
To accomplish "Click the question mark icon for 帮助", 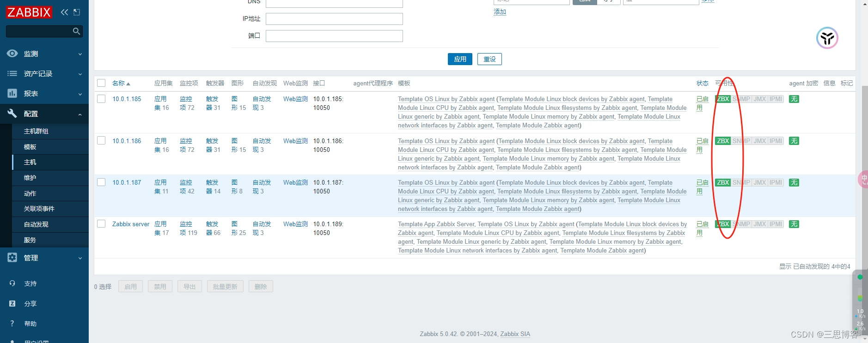I will [x=12, y=323].
